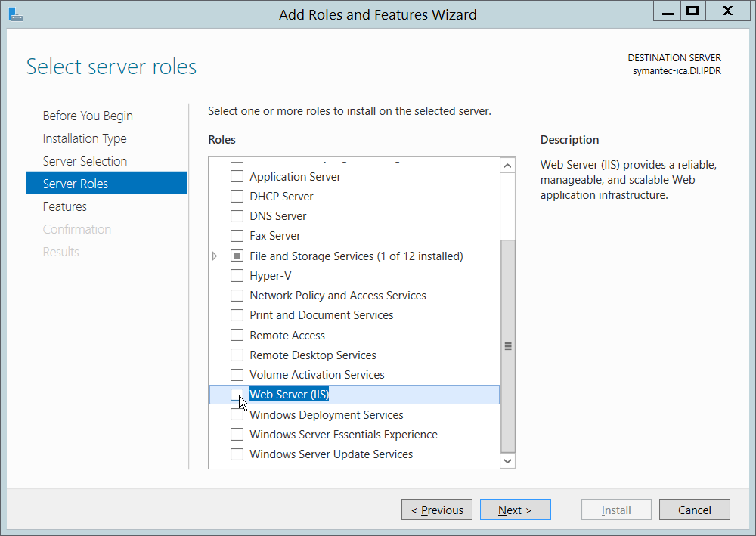Switch to Server Selection step
The width and height of the screenshot is (756, 536).
pyautogui.click(x=85, y=161)
